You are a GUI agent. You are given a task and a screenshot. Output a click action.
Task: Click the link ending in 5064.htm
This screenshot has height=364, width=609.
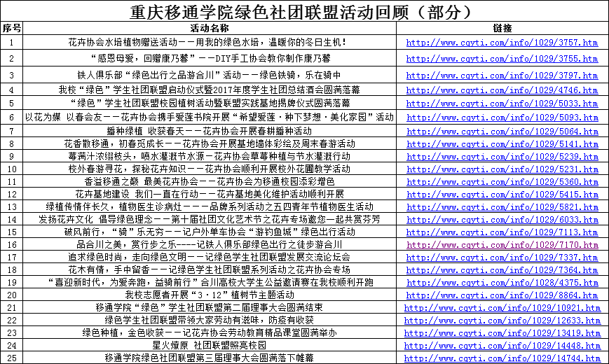(502, 131)
